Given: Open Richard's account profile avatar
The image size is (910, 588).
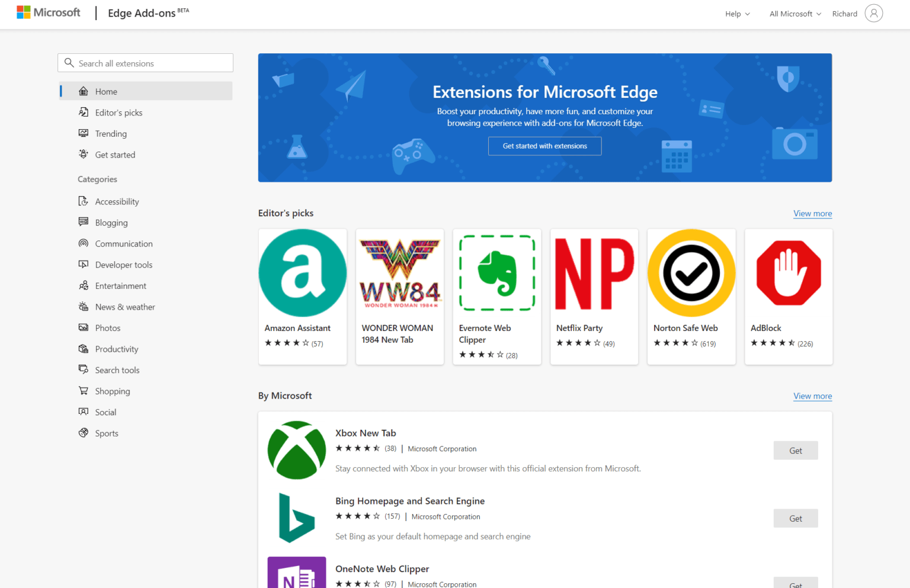Looking at the screenshot, I should click(x=873, y=13).
